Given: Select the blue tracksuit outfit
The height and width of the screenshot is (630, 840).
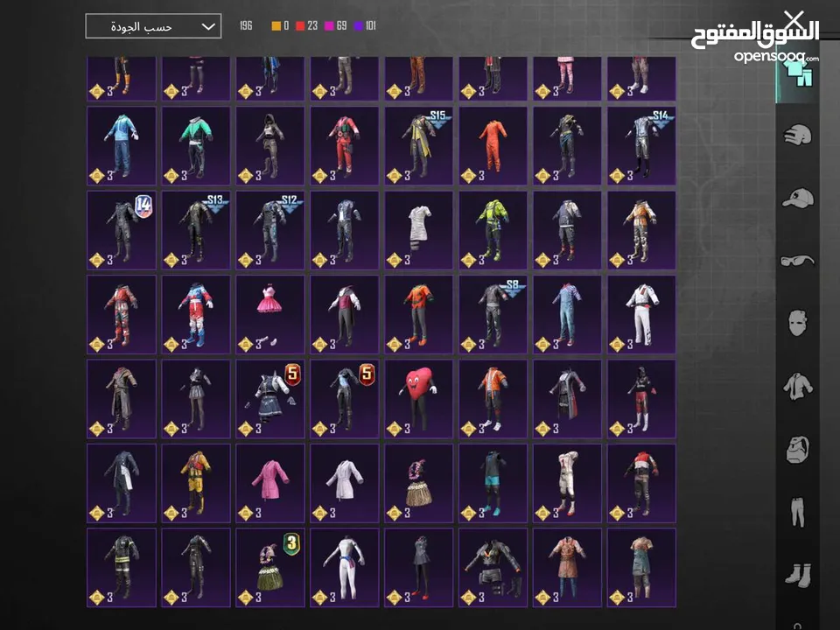Looking at the screenshot, I should pos(122,146).
